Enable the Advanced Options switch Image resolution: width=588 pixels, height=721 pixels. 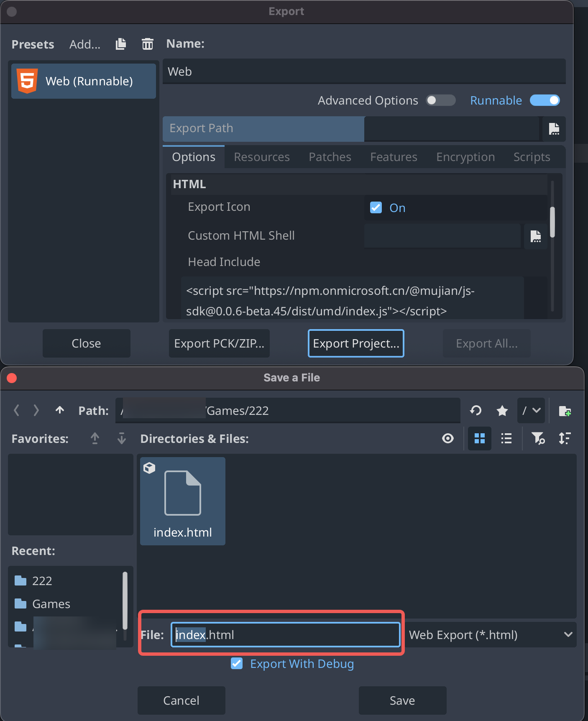(x=440, y=100)
